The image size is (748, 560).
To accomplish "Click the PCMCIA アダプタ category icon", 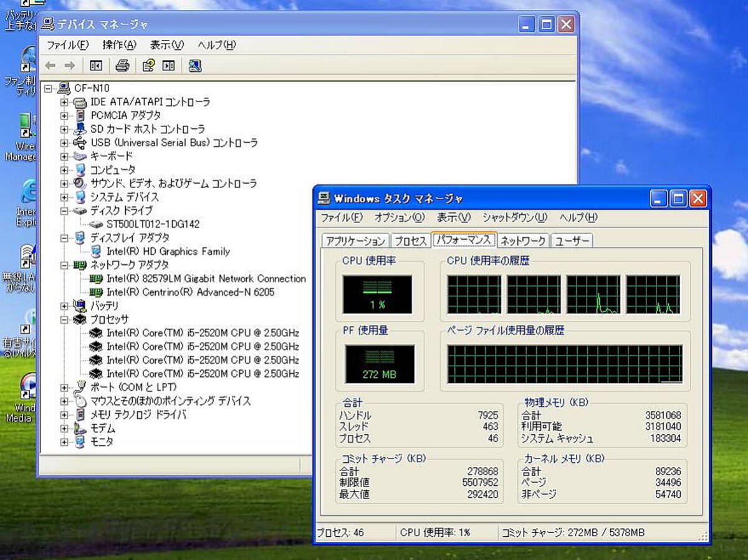I will tap(80, 115).
